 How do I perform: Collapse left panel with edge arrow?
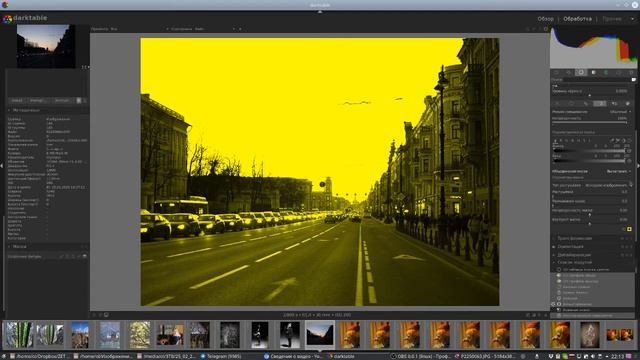(x=2, y=165)
